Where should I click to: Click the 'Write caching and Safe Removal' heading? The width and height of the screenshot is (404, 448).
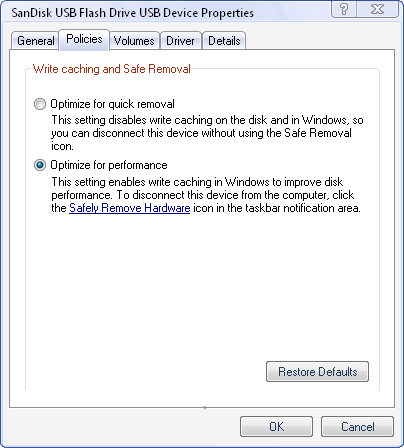point(112,69)
